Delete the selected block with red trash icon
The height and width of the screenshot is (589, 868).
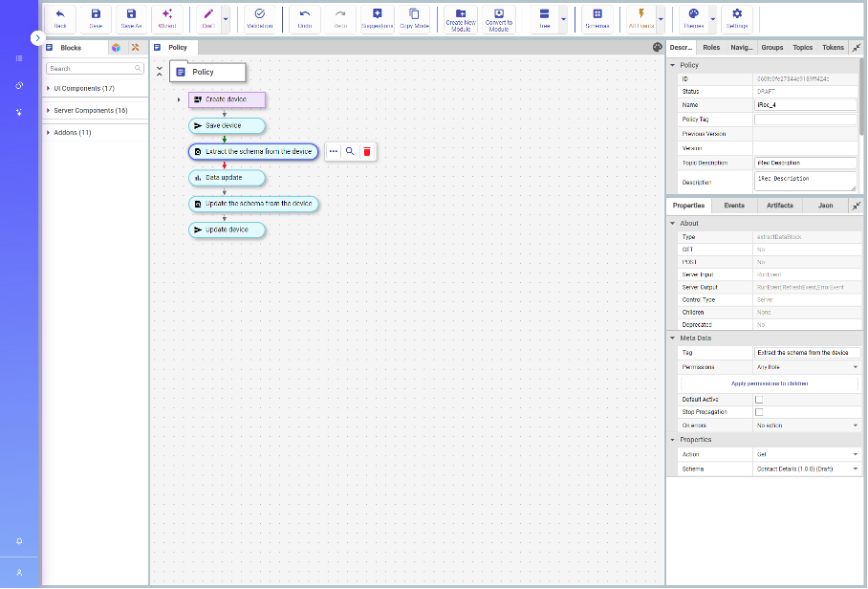click(x=367, y=151)
